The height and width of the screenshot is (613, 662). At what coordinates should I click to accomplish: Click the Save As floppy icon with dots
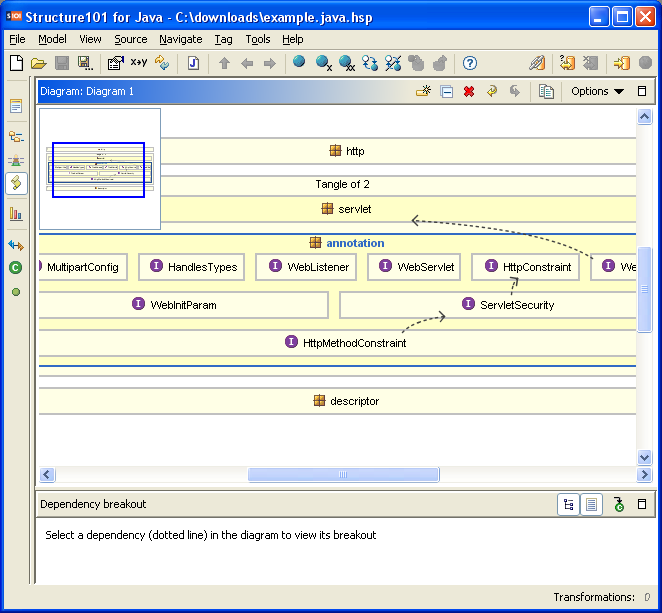pyautogui.click(x=85, y=63)
